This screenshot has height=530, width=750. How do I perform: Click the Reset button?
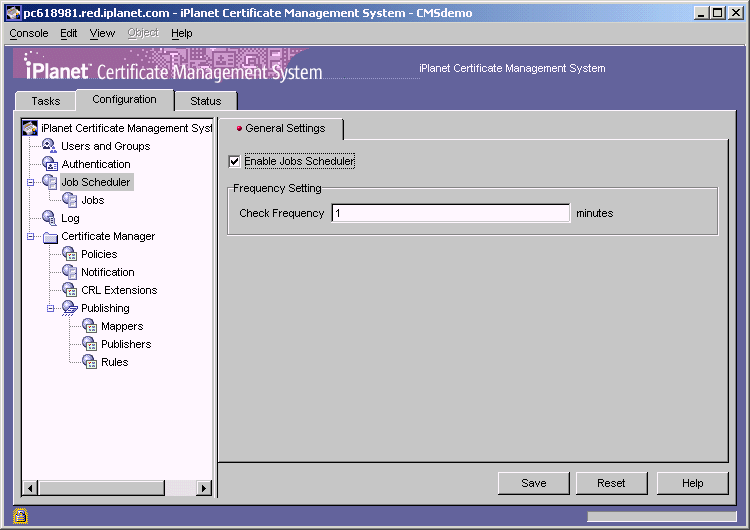pos(611,483)
